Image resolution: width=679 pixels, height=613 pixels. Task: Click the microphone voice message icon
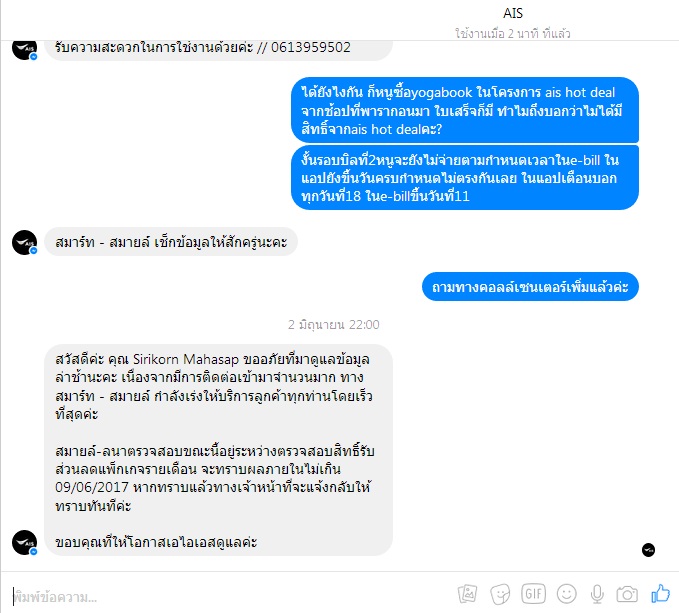[x=597, y=594]
